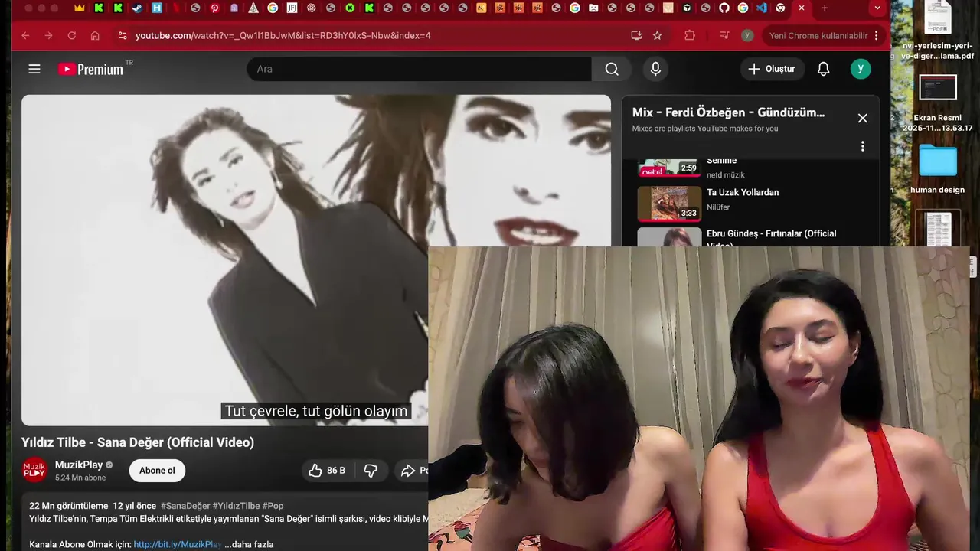
Task: Install app icon in address bar
Action: coord(636,35)
